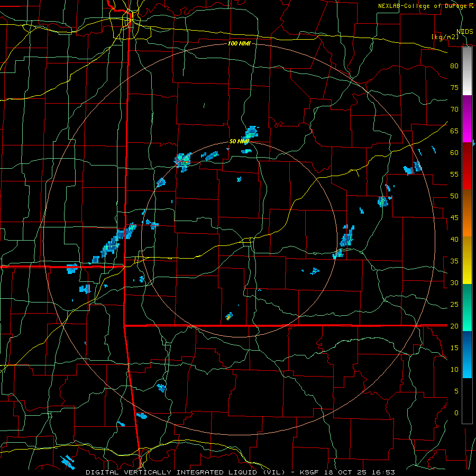Screen dimensions: 476x476
Task: Click the 45 value on the scale
Action: [x=454, y=218]
